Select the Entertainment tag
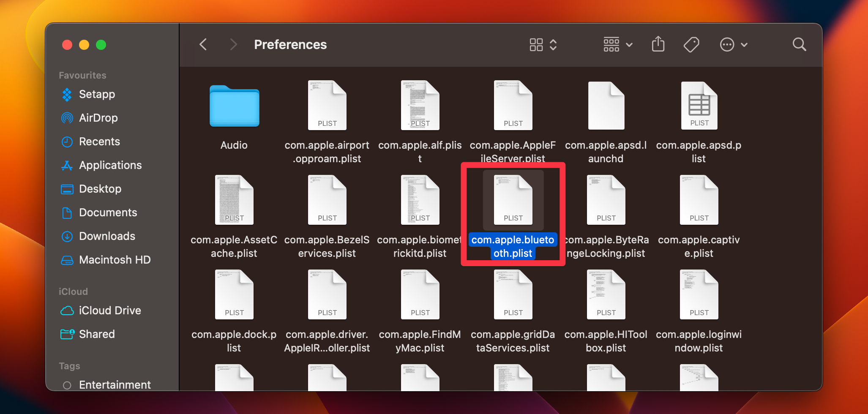 [x=115, y=384]
